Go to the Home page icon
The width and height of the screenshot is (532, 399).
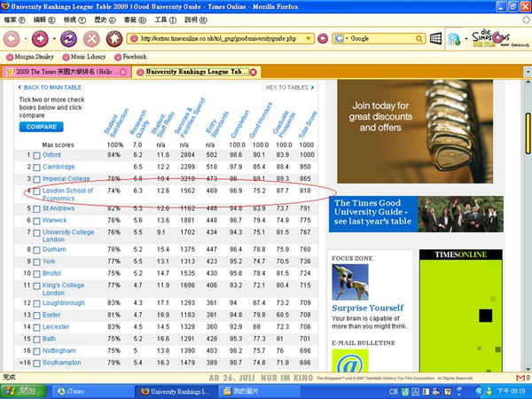[114, 39]
